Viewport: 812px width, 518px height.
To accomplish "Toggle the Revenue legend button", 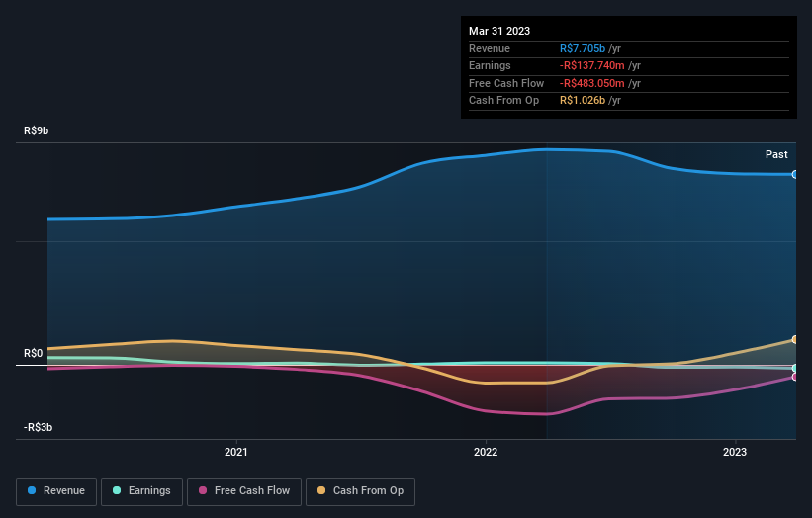I will point(56,491).
